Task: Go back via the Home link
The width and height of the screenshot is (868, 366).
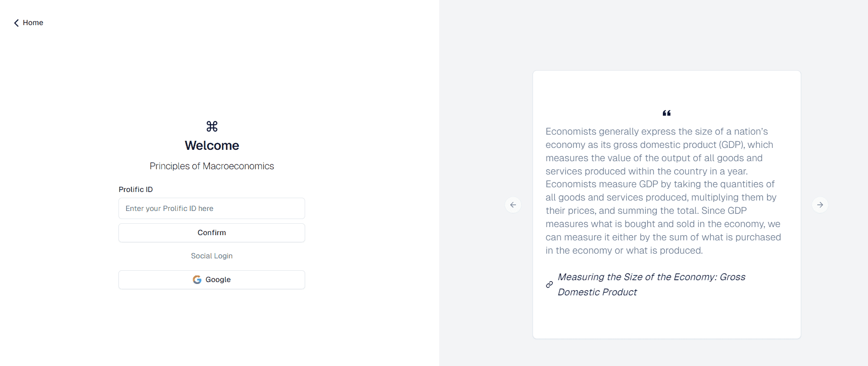Action: click(x=33, y=23)
